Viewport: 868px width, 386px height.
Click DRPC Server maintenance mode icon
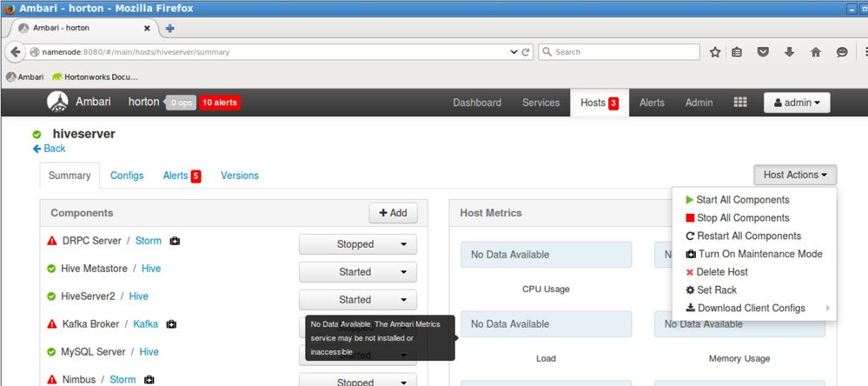click(175, 241)
